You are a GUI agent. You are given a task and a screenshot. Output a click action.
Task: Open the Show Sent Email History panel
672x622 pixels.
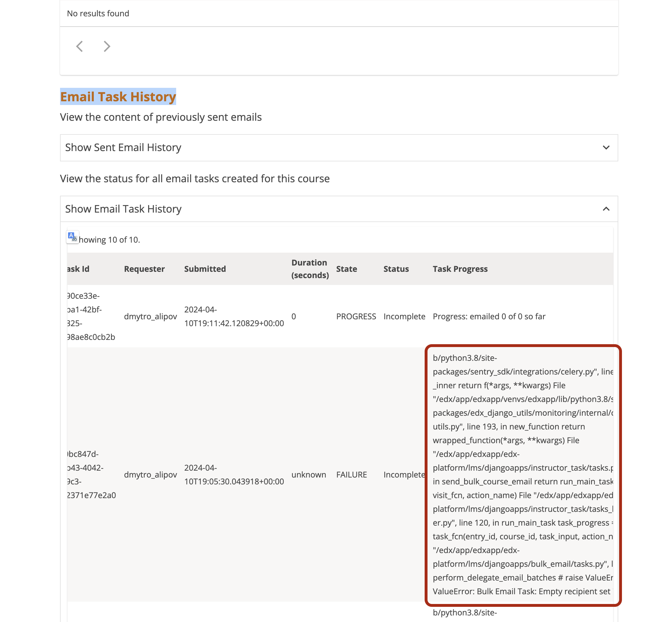(123, 147)
